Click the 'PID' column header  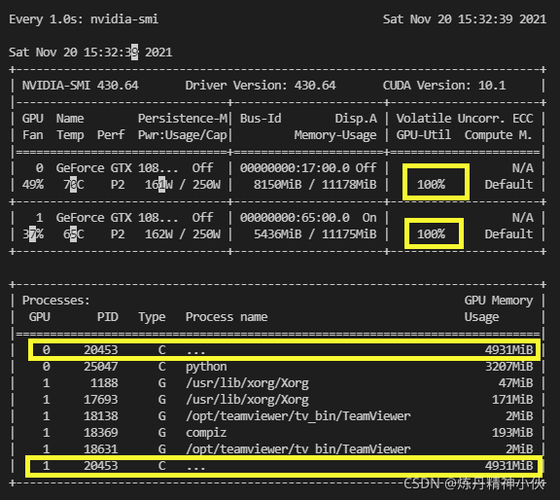click(108, 317)
